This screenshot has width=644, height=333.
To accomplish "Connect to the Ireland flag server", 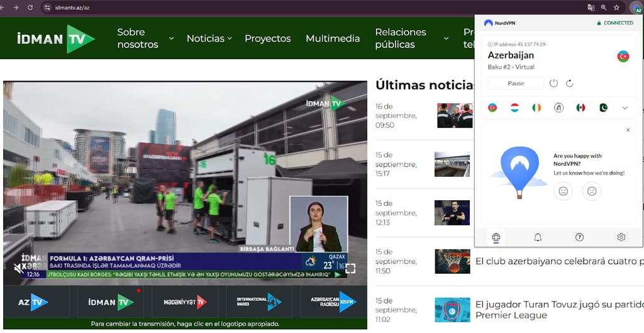I will pos(536,108).
